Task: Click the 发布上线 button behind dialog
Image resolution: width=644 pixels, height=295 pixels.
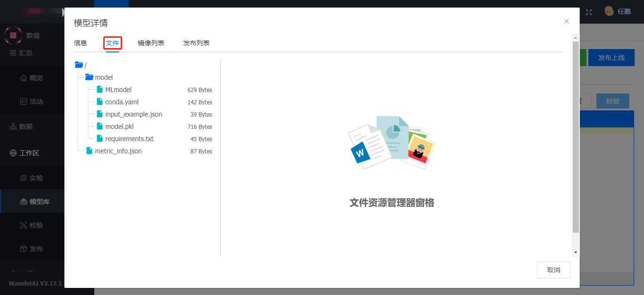Action: click(611, 58)
